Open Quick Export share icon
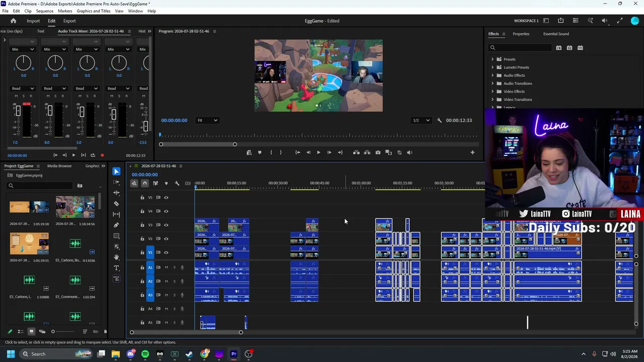Viewport: 644px width, 362px height. tap(560, 21)
